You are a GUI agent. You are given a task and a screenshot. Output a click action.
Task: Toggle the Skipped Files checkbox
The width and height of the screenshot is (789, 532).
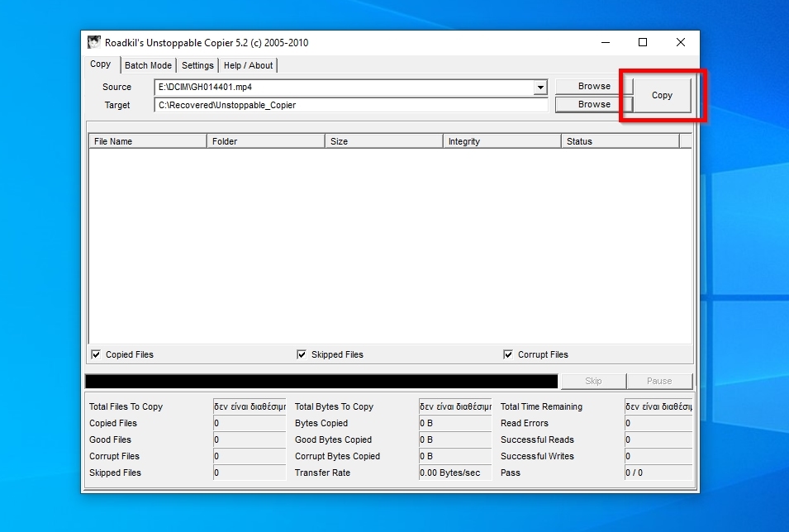coord(302,355)
